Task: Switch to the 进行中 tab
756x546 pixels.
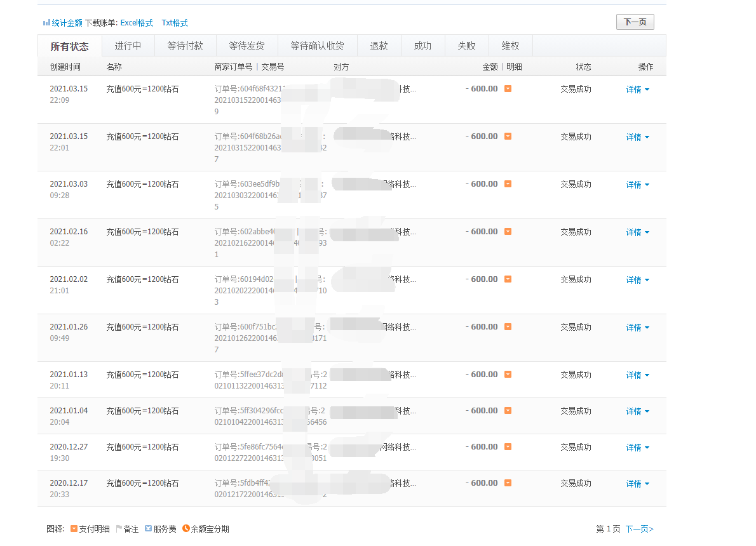Action: point(128,46)
